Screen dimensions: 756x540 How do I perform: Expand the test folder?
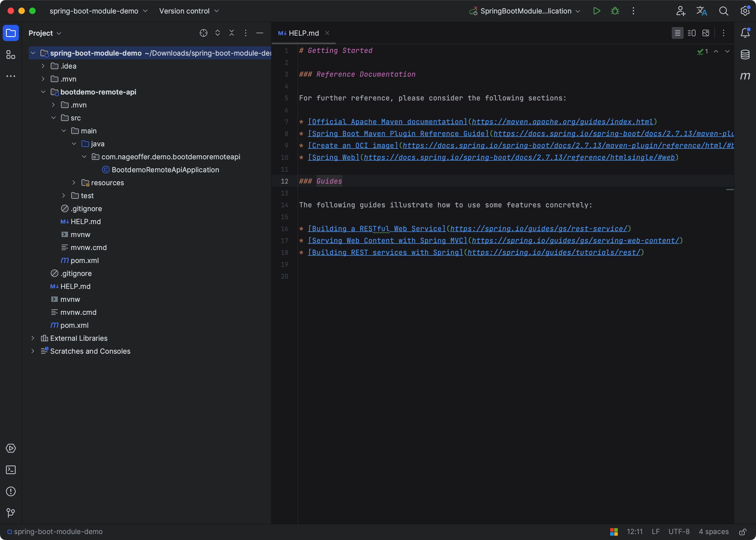point(63,196)
